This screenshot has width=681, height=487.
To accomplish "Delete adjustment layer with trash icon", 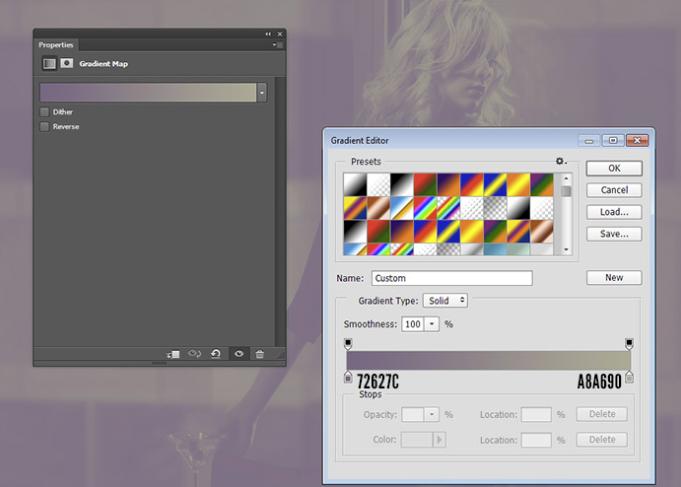I will (x=260, y=354).
